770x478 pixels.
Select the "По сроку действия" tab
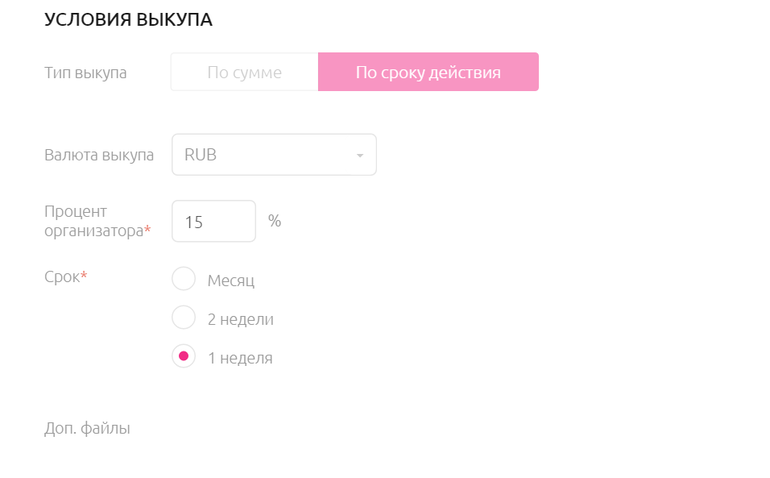[428, 72]
